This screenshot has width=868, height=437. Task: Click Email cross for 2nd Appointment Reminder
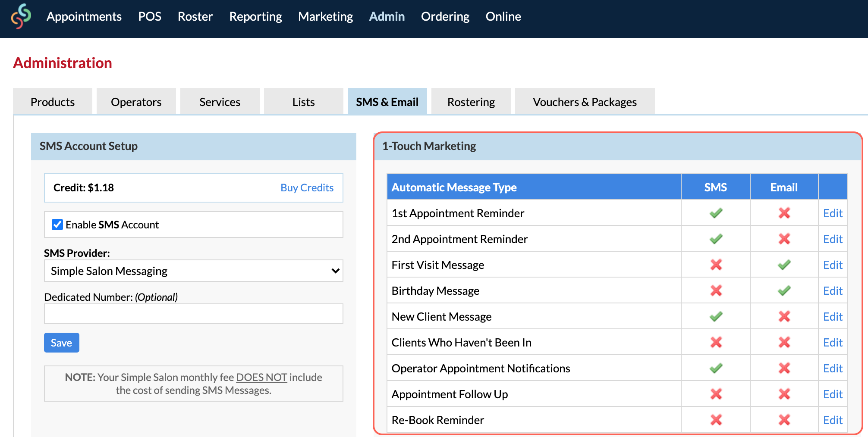tap(784, 239)
